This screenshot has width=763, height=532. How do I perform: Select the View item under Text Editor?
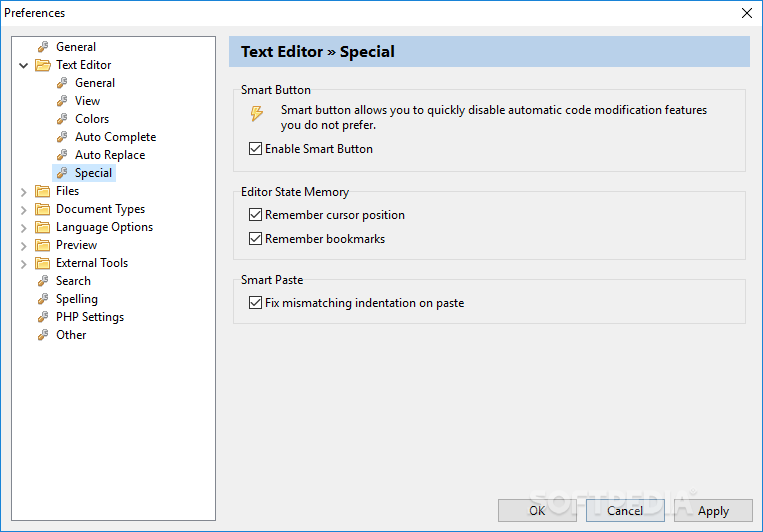[87, 101]
